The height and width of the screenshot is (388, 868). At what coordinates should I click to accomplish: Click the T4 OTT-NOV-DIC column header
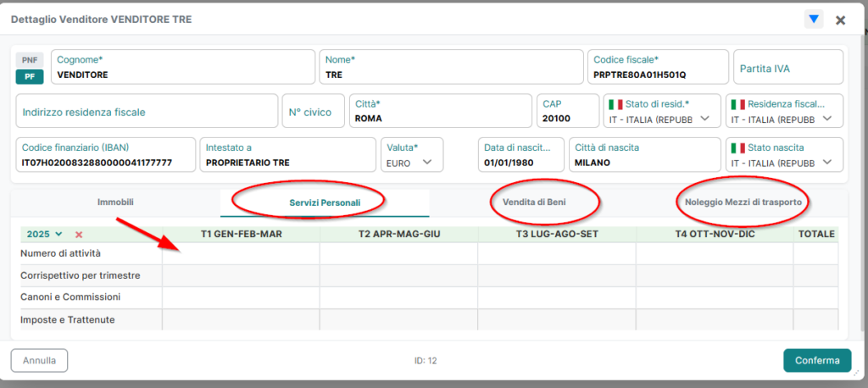click(x=715, y=234)
